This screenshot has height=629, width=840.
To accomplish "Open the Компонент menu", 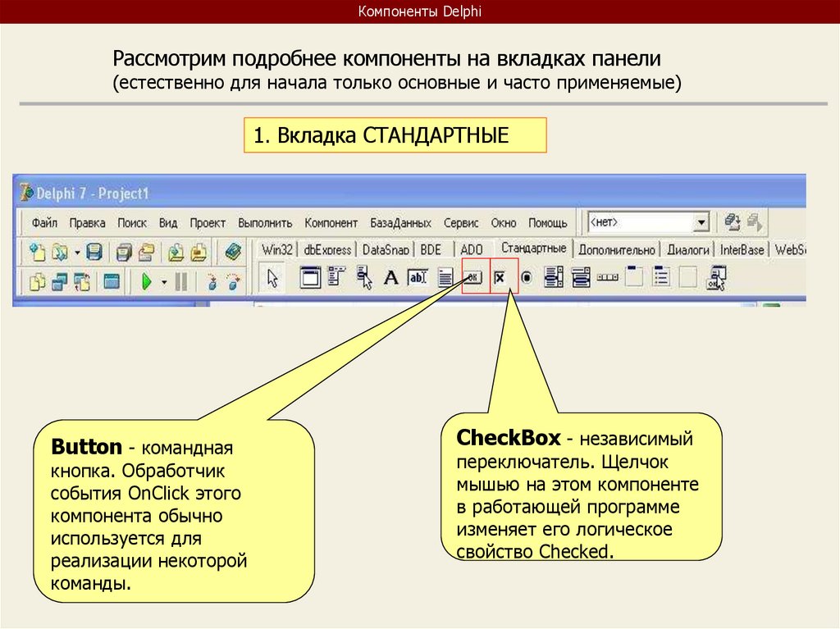I will click(x=331, y=223).
